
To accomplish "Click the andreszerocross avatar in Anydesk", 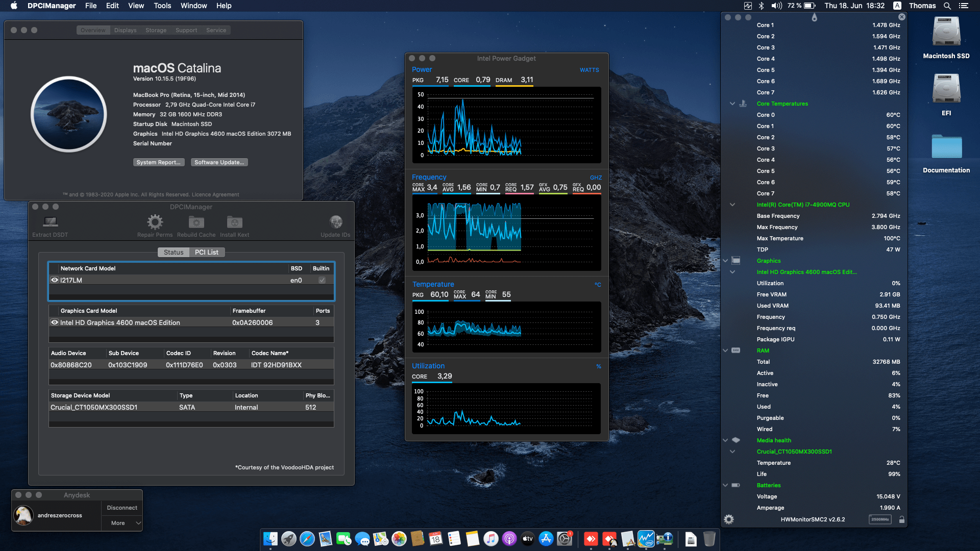I will [x=23, y=515].
